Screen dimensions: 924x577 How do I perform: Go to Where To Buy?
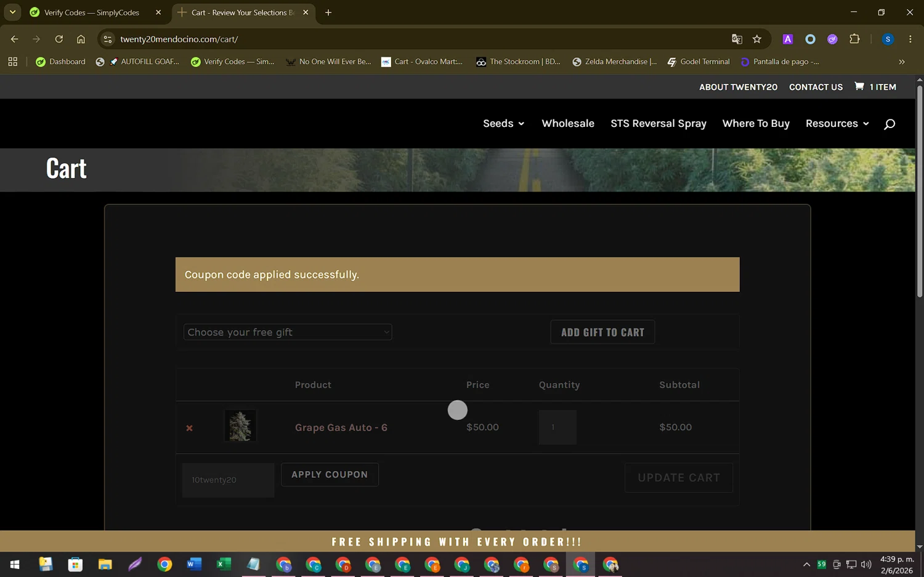tap(756, 124)
